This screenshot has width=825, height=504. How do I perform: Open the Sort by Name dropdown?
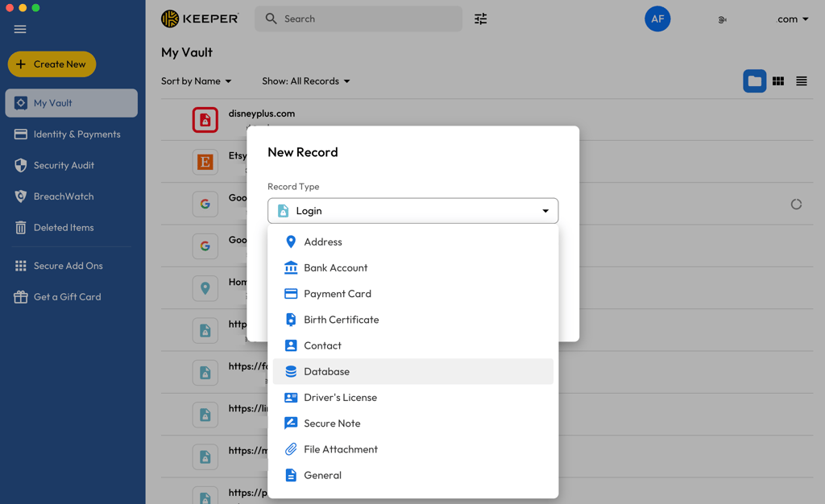click(197, 81)
